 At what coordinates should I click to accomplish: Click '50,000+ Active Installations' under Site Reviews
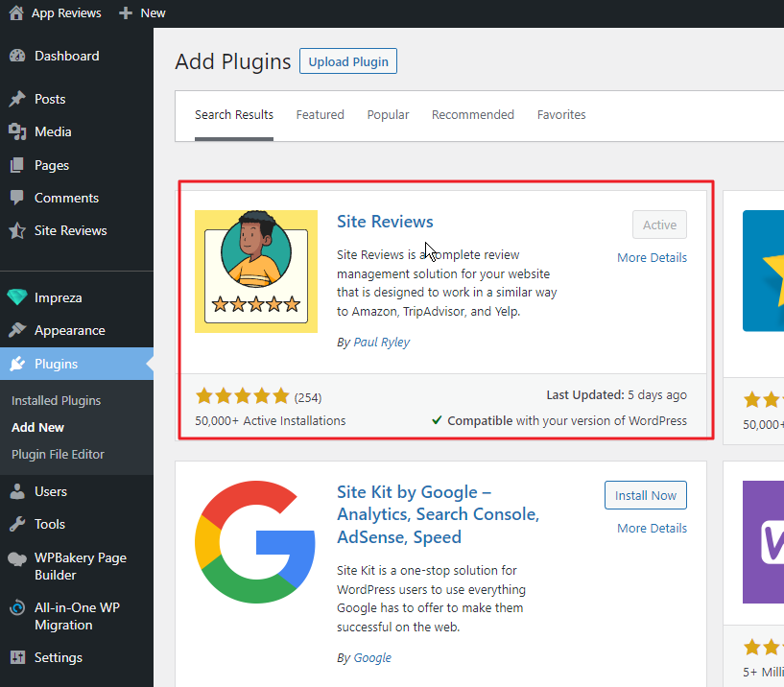[271, 421]
